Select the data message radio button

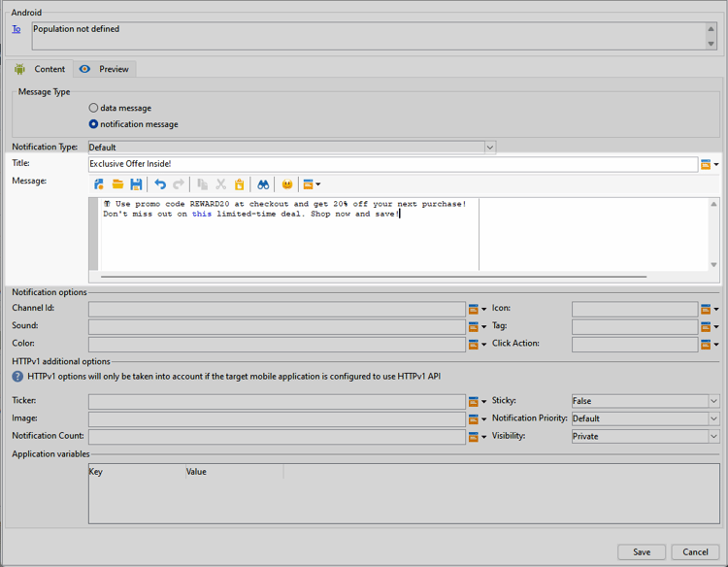[93, 108]
